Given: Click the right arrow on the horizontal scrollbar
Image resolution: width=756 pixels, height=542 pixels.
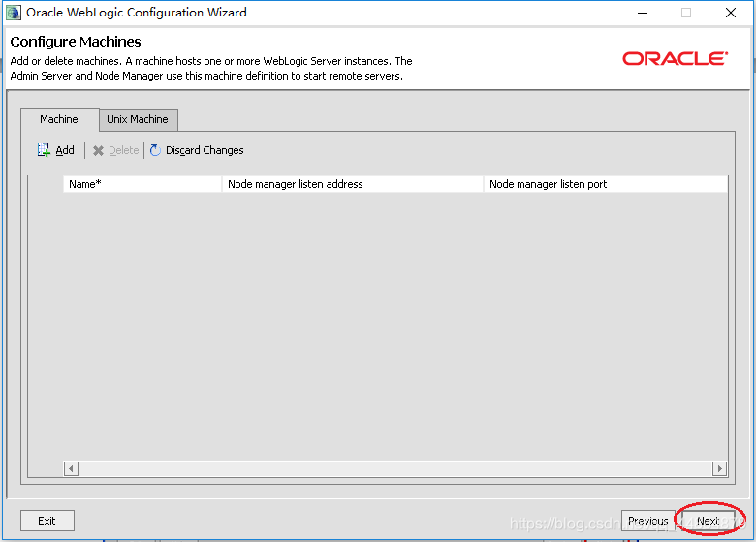Looking at the screenshot, I should (719, 468).
